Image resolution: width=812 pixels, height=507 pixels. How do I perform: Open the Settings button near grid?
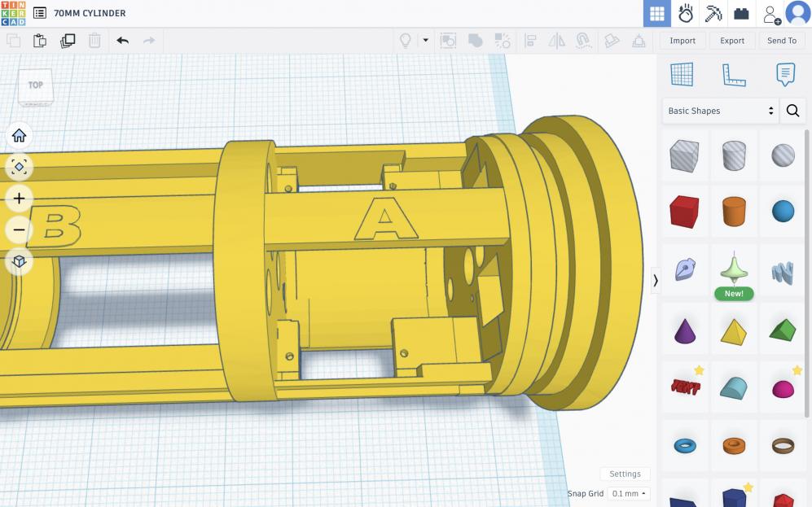(x=625, y=474)
